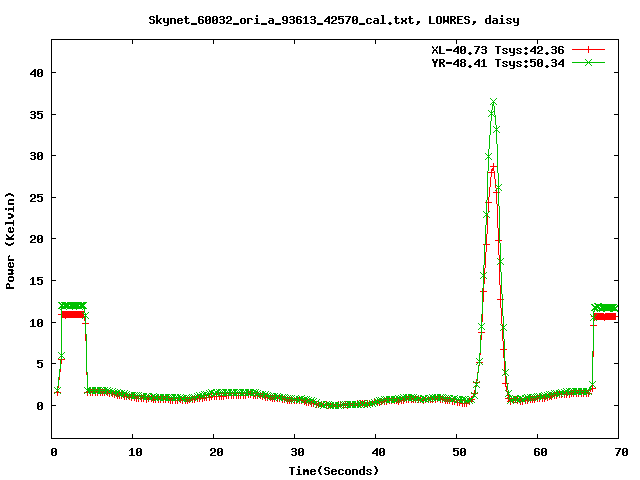Select the XL-40.73 Tsys:42.36 legend entry
The height and width of the screenshot is (480, 640).
498,50
